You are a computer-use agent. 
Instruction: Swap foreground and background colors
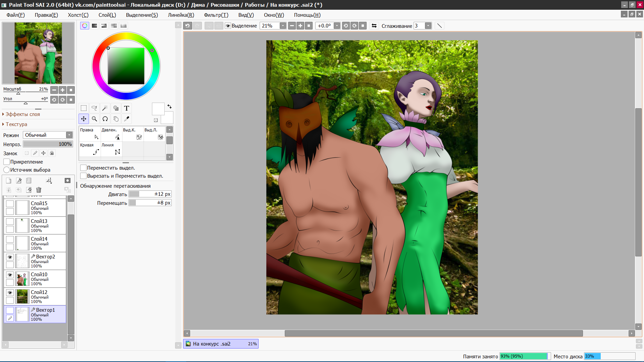coord(169,107)
